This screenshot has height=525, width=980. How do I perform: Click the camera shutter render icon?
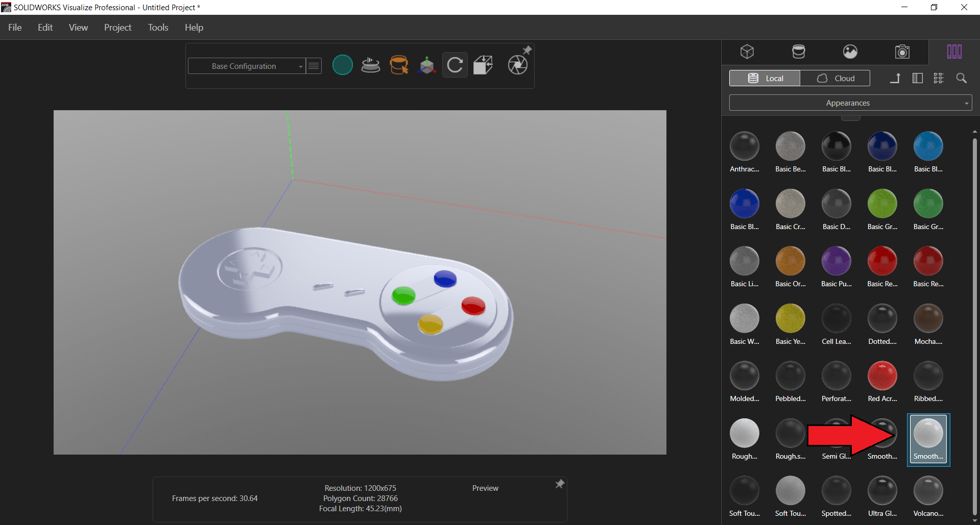pyautogui.click(x=517, y=65)
